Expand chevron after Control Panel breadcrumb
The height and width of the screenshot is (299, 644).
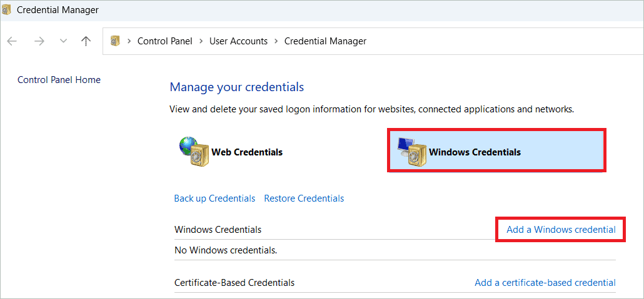[201, 41]
